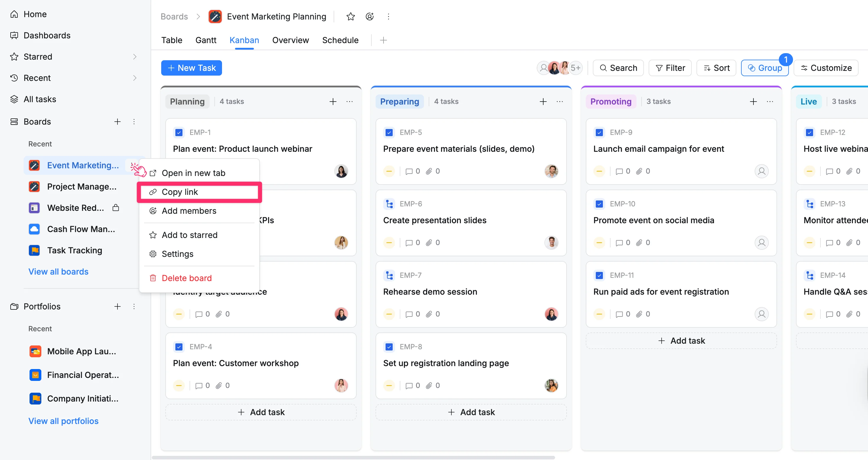Viewport: 868px width, 460px height.
Task: Click the horizontal scrollbar at bottom
Action: click(353, 457)
